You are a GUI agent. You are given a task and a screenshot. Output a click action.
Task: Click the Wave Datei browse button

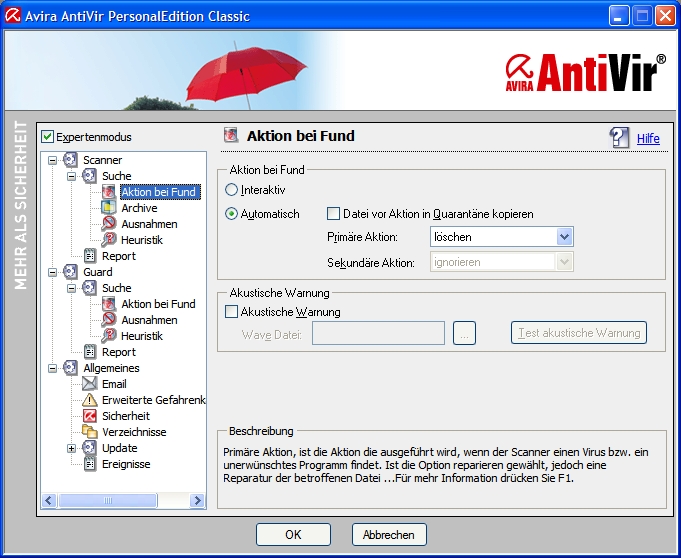[464, 333]
